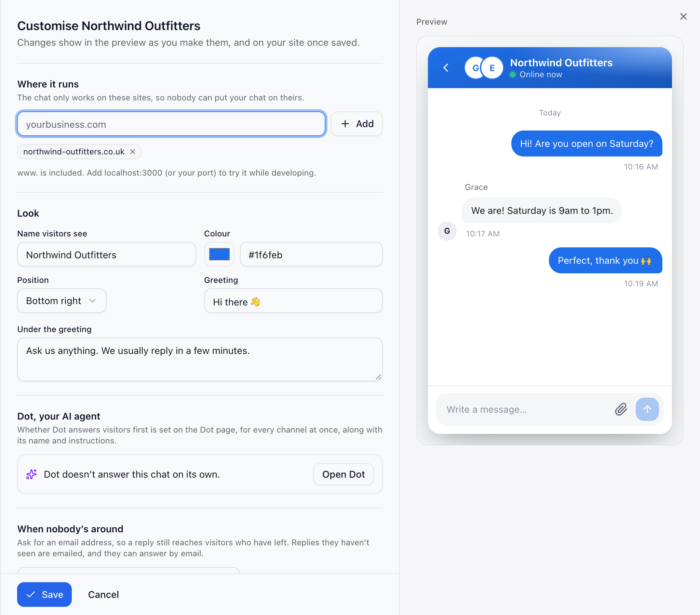Cancel the customisation changes

[104, 594]
